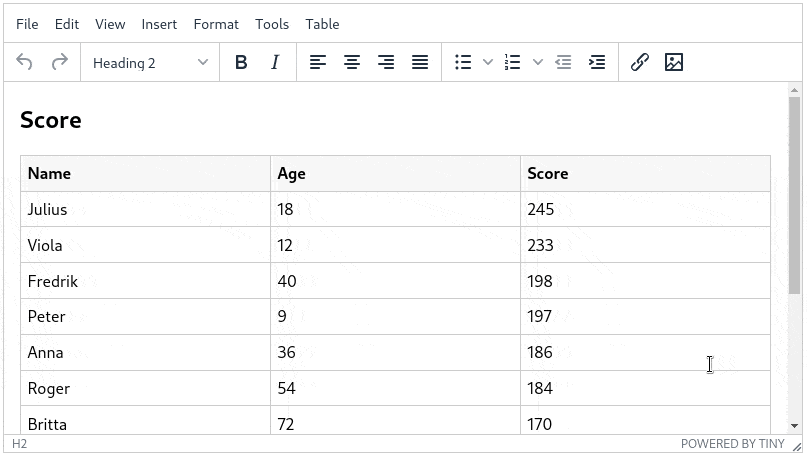Click the table cell containing Fredrik
Image resolution: width=807 pixels, height=457 pixels.
[145, 281]
